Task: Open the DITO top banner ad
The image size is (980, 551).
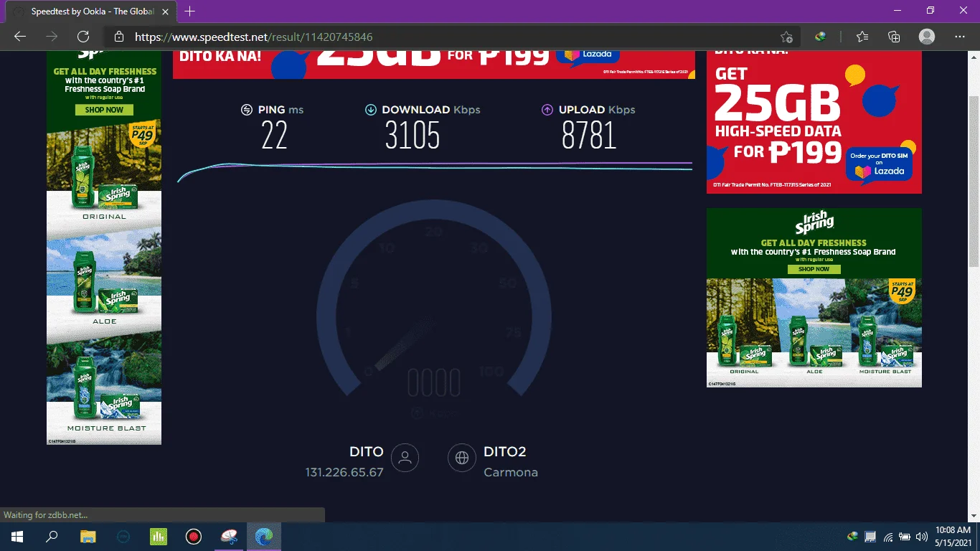Action: [x=434, y=65]
